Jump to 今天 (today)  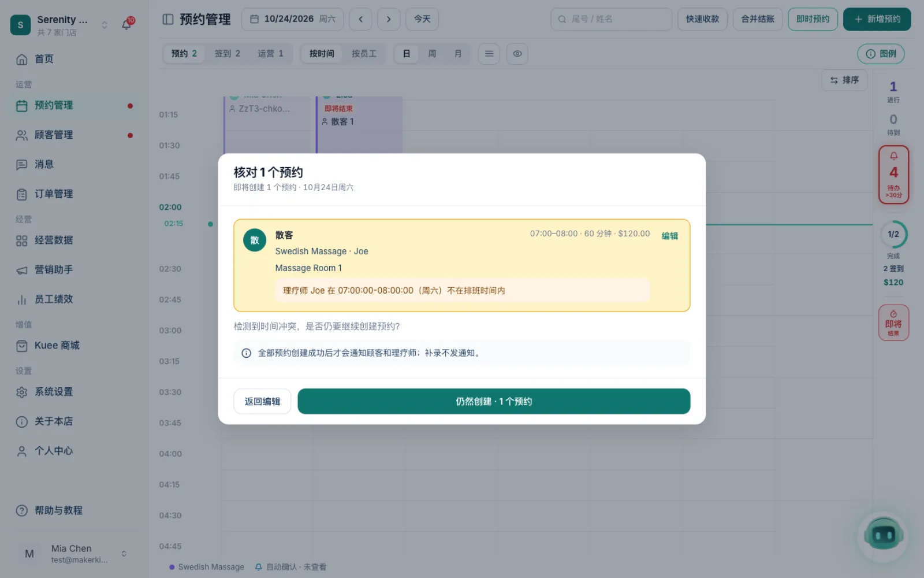pos(422,19)
